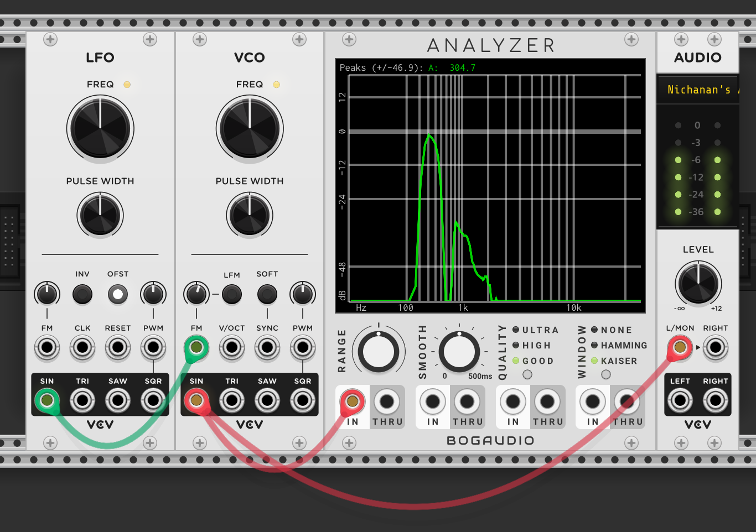
Task: Click the Audio LEFT output jack
Action: coord(680,400)
